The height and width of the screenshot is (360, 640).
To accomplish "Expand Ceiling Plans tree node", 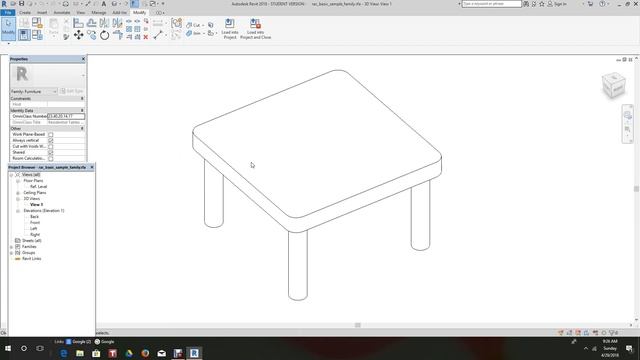I will (x=18, y=193).
